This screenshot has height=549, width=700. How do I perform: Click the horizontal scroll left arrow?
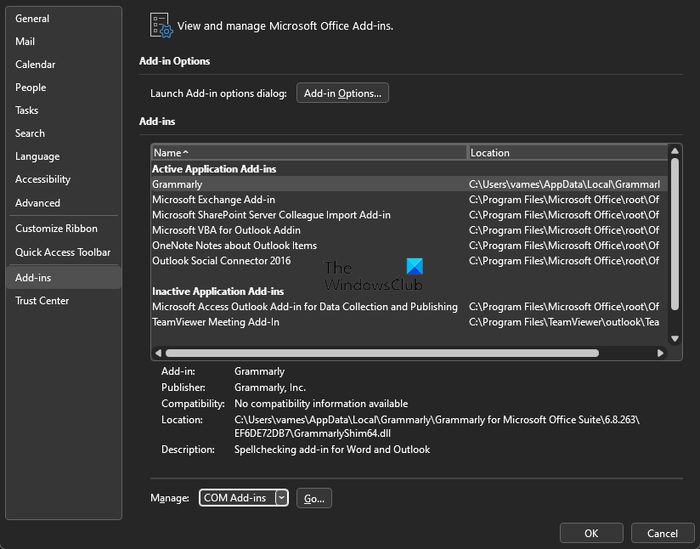[158, 353]
